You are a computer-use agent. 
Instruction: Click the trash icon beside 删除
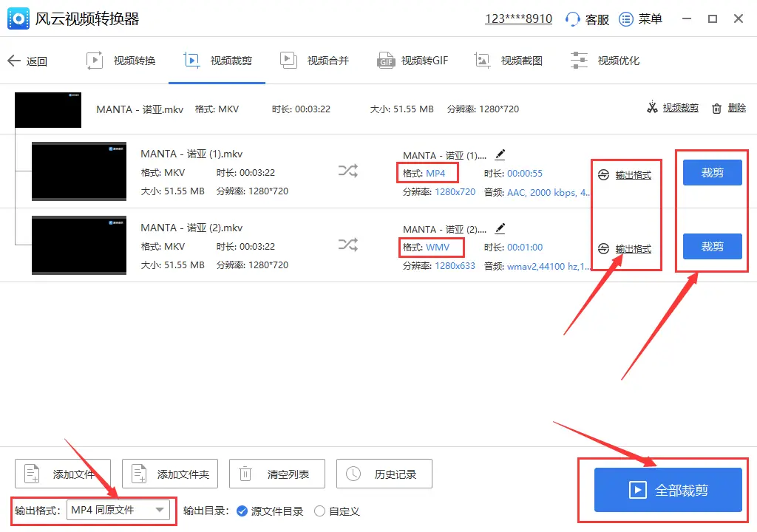click(717, 108)
